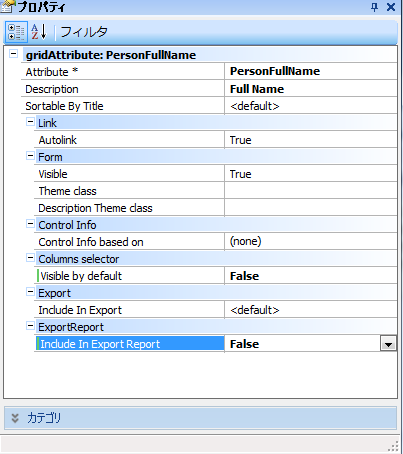
Task: Click the empty Theme class value field
Action: point(311,191)
